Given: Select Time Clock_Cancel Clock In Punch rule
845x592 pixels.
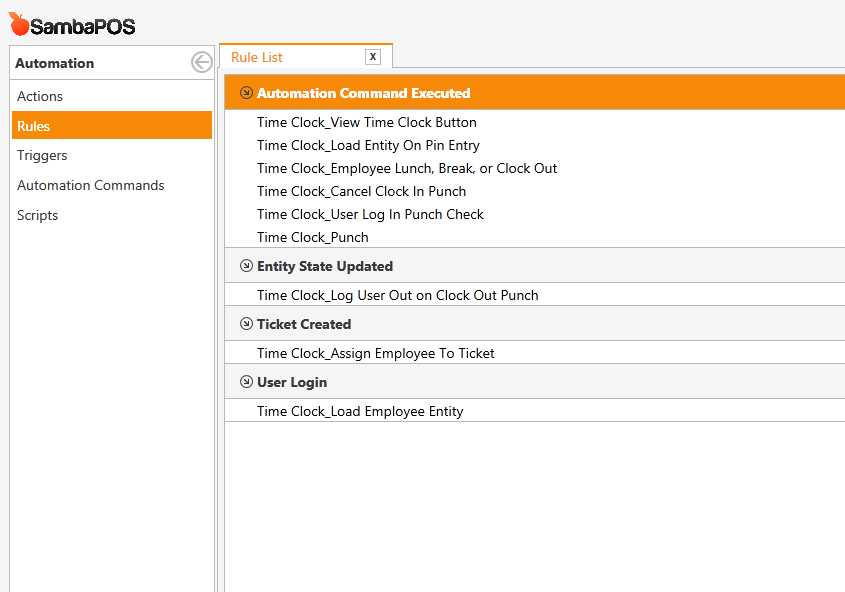Looking at the screenshot, I should click(x=361, y=191).
